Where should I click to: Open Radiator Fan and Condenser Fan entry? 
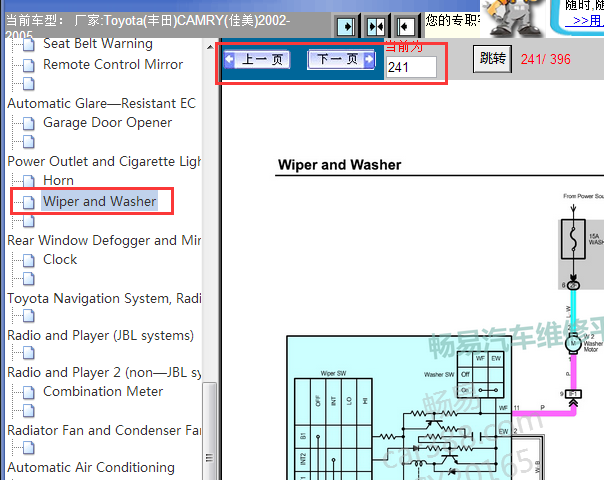pos(104,430)
